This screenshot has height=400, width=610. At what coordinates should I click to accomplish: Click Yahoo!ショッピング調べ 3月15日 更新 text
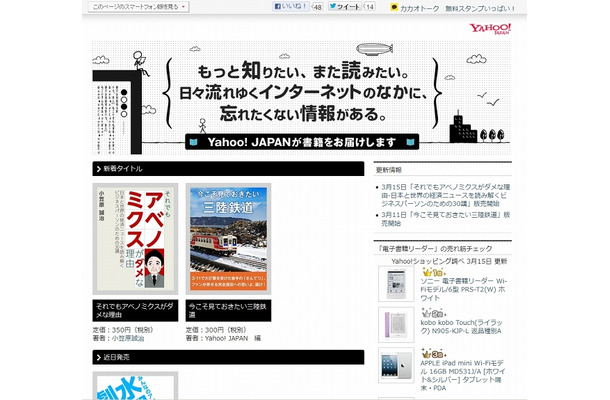pos(449,261)
